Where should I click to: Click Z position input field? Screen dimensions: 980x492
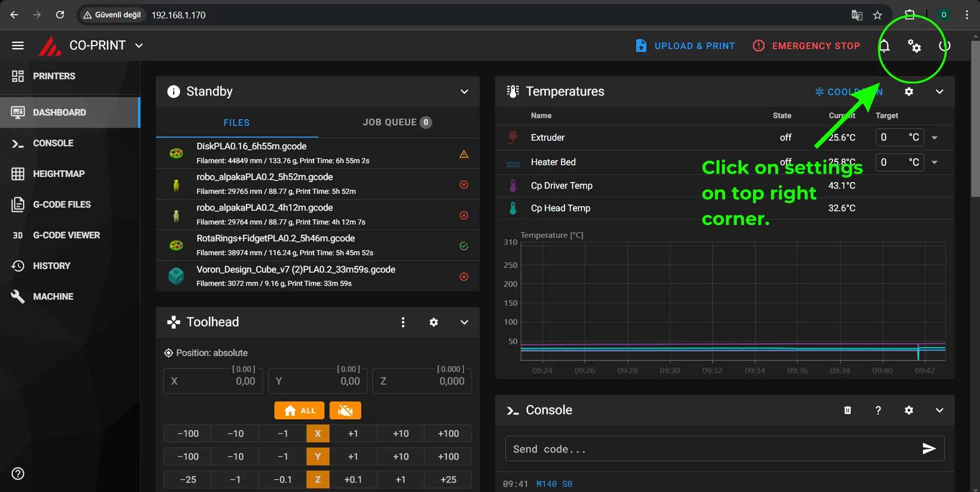click(422, 381)
